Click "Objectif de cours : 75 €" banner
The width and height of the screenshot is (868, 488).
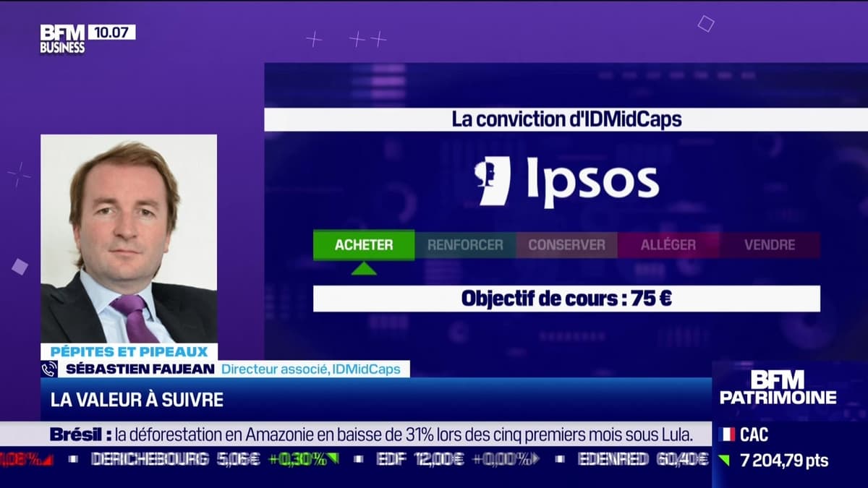click(x=566, y=299)
